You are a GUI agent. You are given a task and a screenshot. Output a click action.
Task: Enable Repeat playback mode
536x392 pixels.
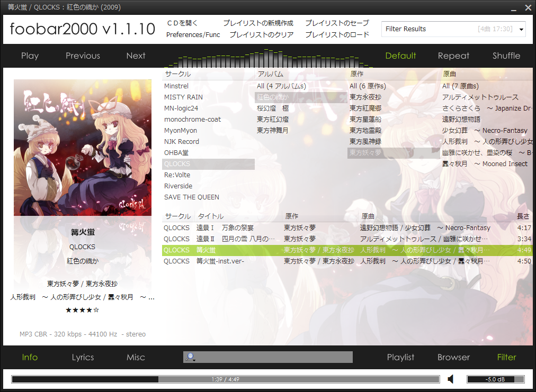pyautogui.click(x=453, y=56)
